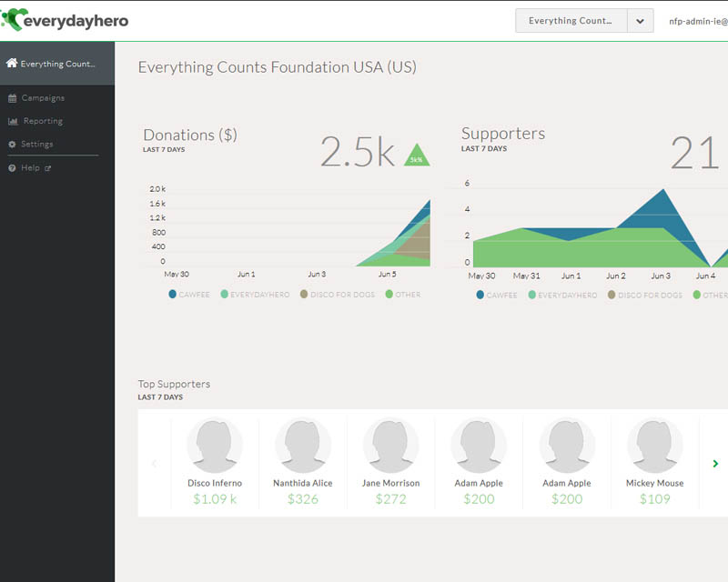
Task: Open the nfp-admin user menu
Action: [697, 21]
